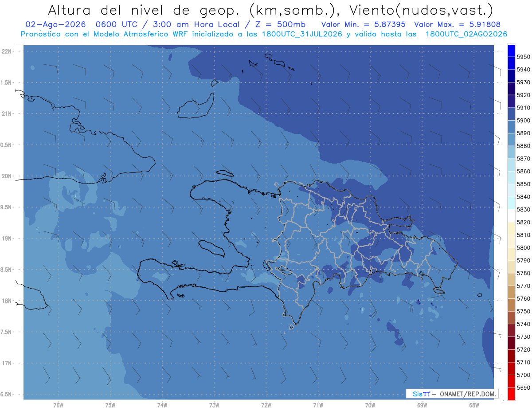Click the "5720" color bar label

point(524,349)
